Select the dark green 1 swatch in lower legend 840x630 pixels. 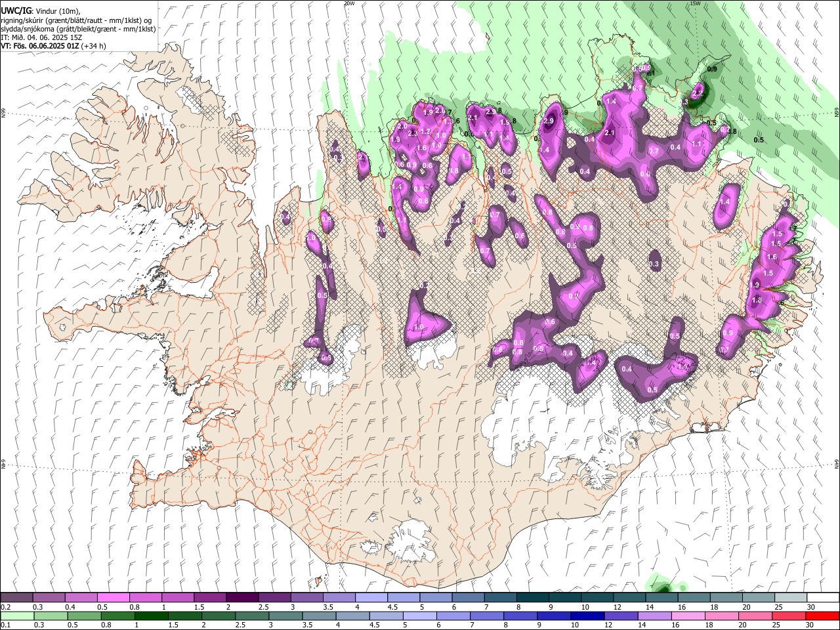tap(151, 616)
